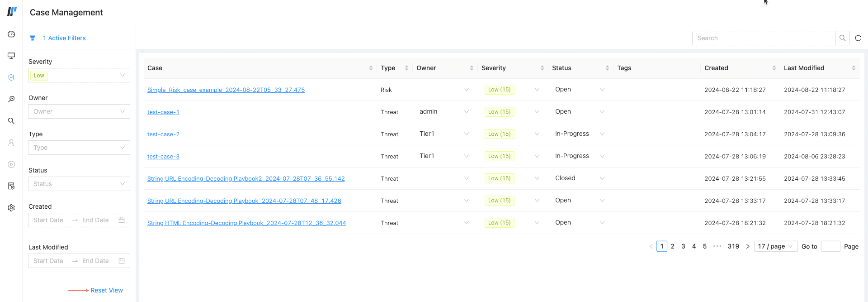Click the Search input field

pyautogui.click(x=764, y=38)
